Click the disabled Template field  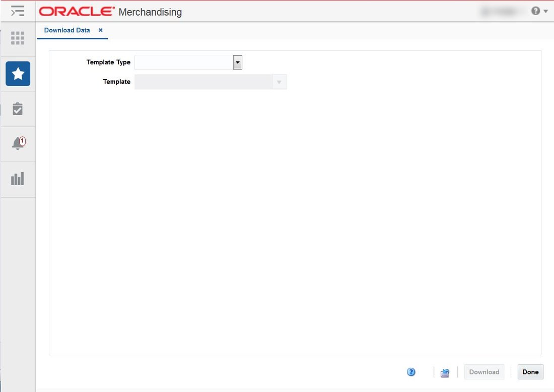point(203,82)
